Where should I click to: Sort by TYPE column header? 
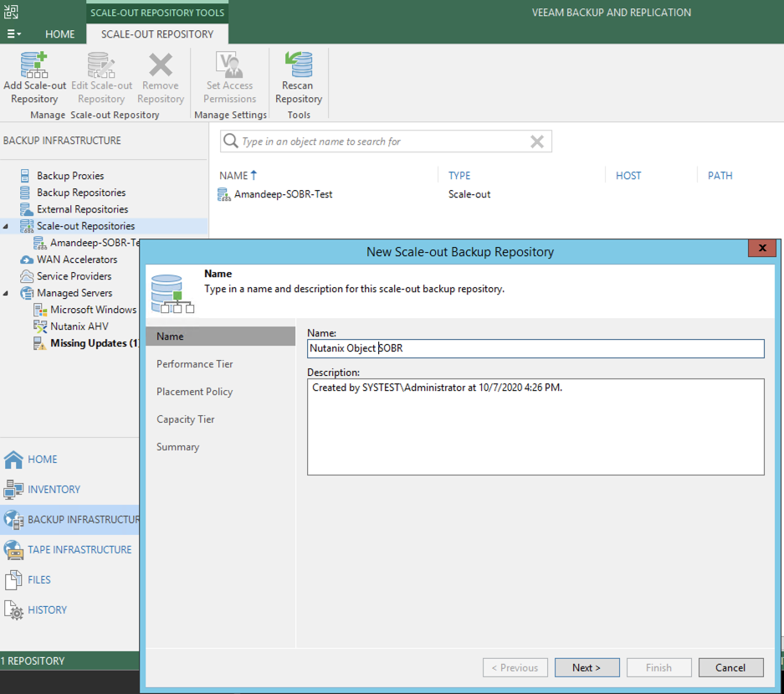tap(459, 176)
